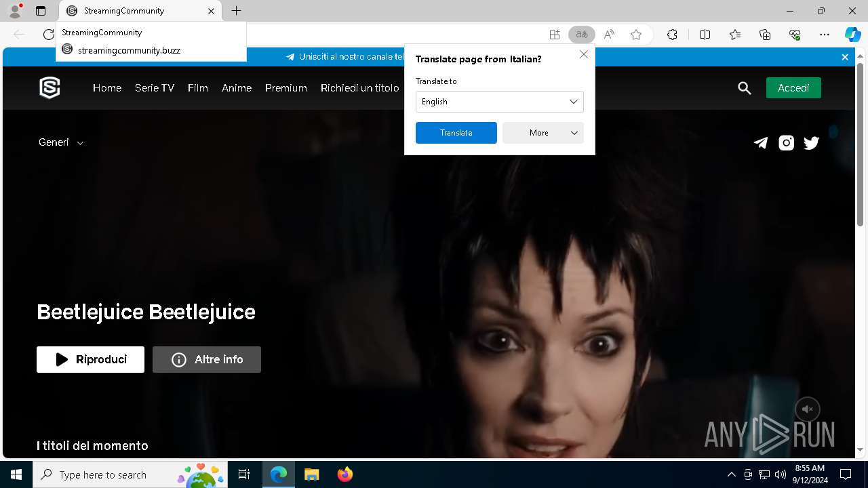Open Richiedi un titolo page
The image size is (868, 488).
360,88
